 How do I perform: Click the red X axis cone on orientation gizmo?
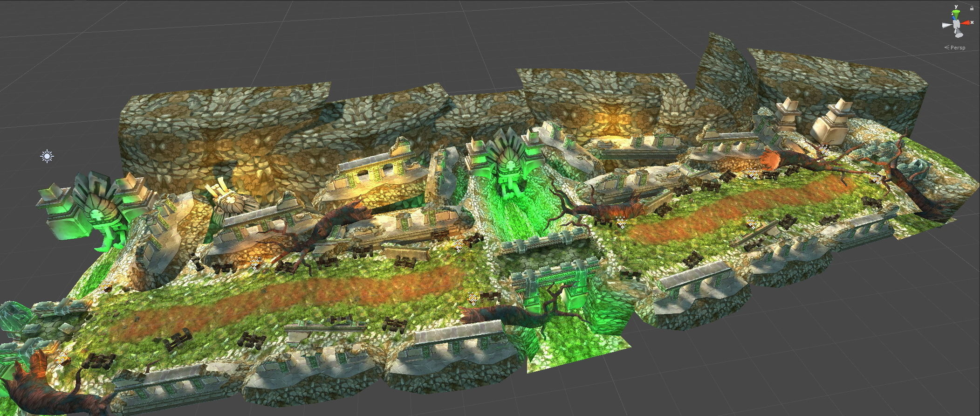pyautogui.click(x=966, y=23)
